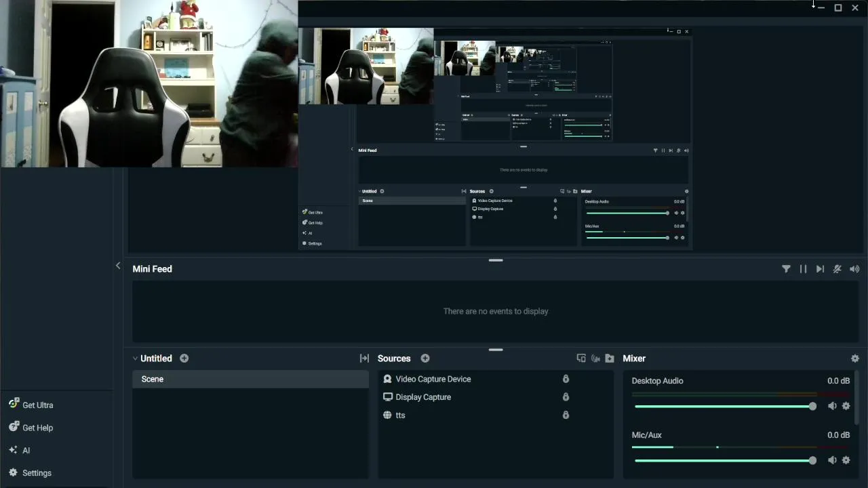
Task: Open the AI sidebar item
Action: coord(19,450)
